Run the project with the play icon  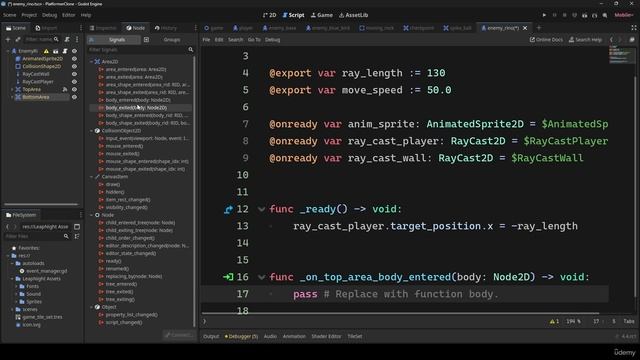coord(544,15)
